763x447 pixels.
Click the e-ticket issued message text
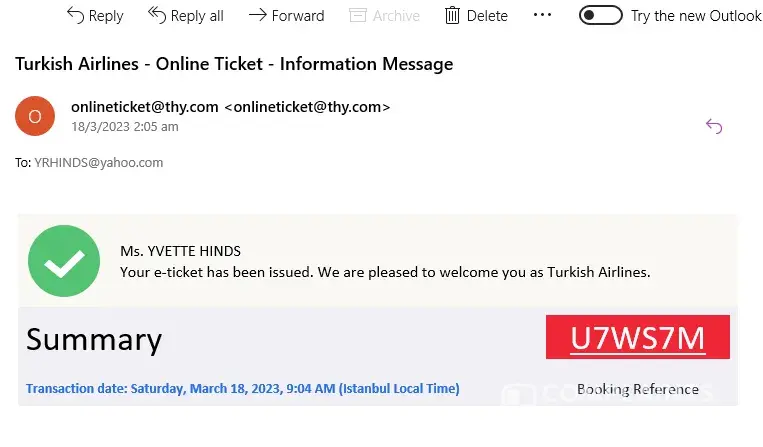385,271
